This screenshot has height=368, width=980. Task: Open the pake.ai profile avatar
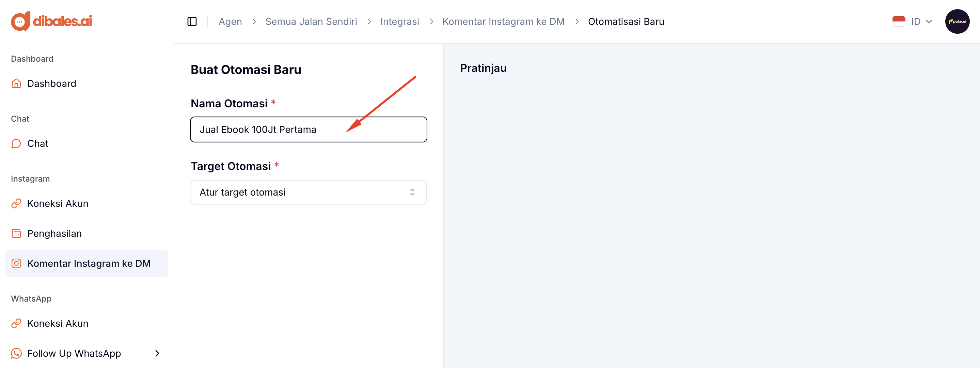(957, 22)
